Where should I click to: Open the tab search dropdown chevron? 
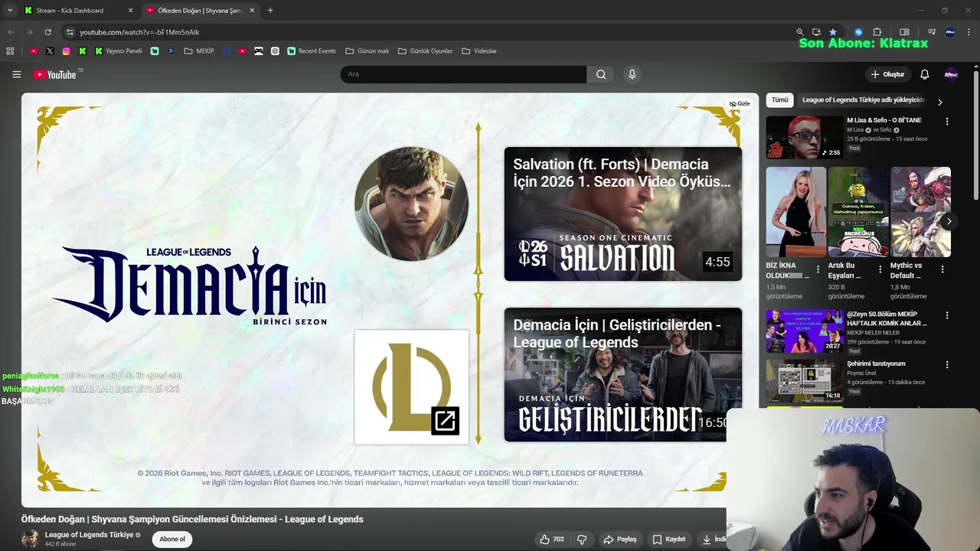click(x=10, y=11)
